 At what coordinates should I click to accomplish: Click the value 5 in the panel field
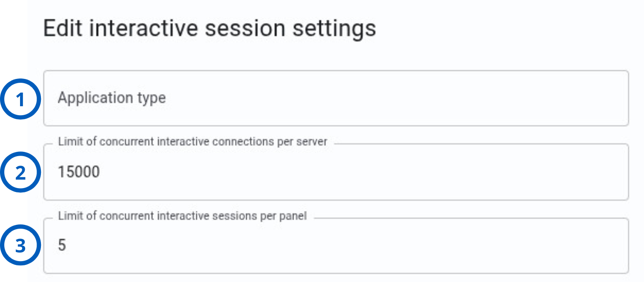[x=62, y=245]
